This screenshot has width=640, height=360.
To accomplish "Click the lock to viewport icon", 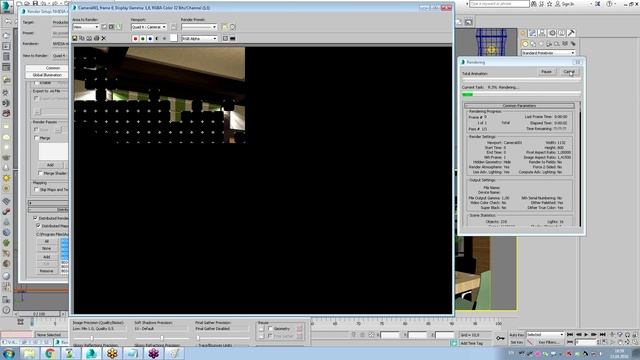I will point(173,27).
